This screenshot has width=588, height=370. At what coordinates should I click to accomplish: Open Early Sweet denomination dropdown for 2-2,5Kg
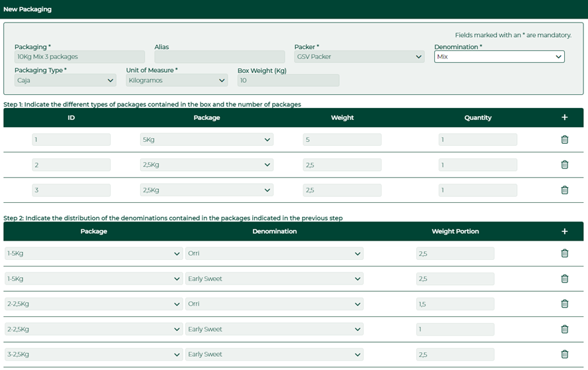pyautogui.click(x=274, y=329)
